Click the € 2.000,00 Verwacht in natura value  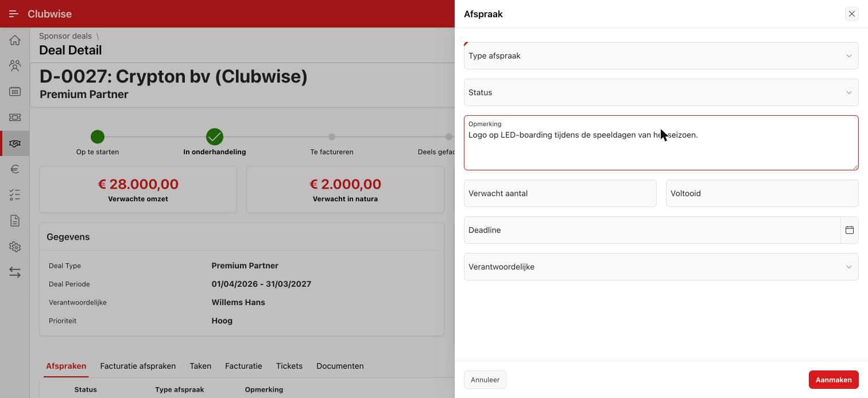pyautogui.click(x=345, y=184)
